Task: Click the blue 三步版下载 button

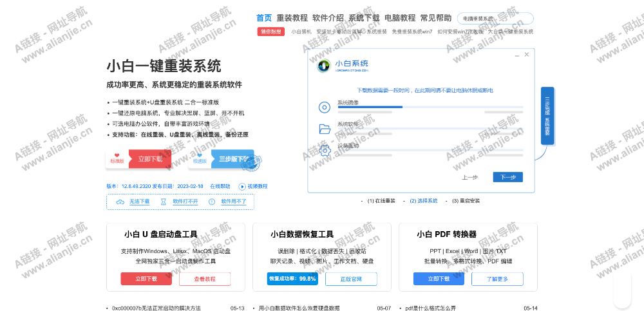Action: pyautogui.click(x=232, y=159)
